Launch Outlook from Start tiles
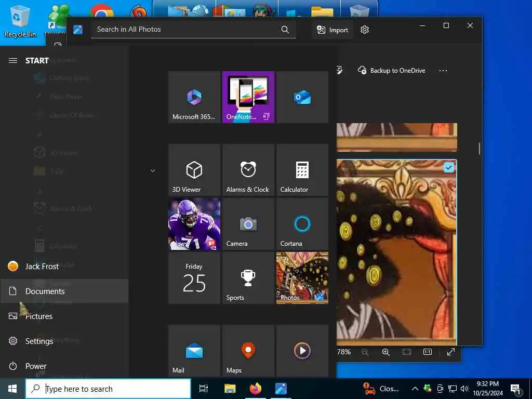The width and height of the screenshot is (532, 399). coord(302,97)
